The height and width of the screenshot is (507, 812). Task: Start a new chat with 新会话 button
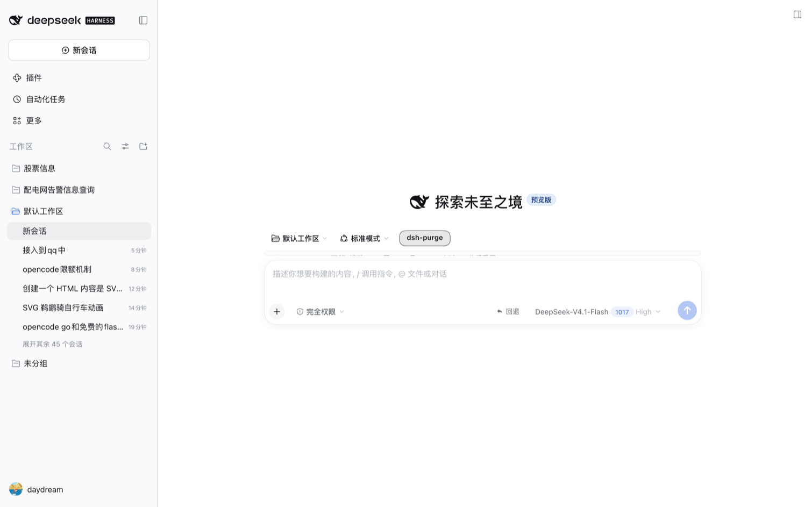pos(79,50)
